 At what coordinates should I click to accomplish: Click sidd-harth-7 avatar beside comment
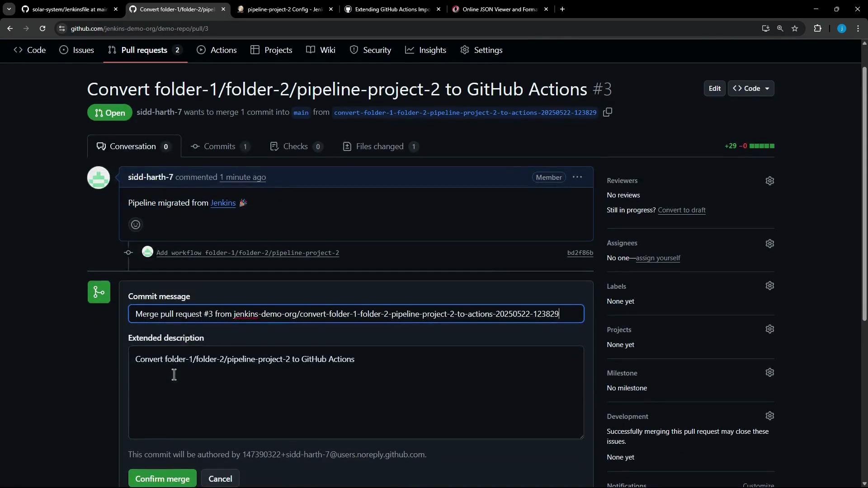coord(99,178)
